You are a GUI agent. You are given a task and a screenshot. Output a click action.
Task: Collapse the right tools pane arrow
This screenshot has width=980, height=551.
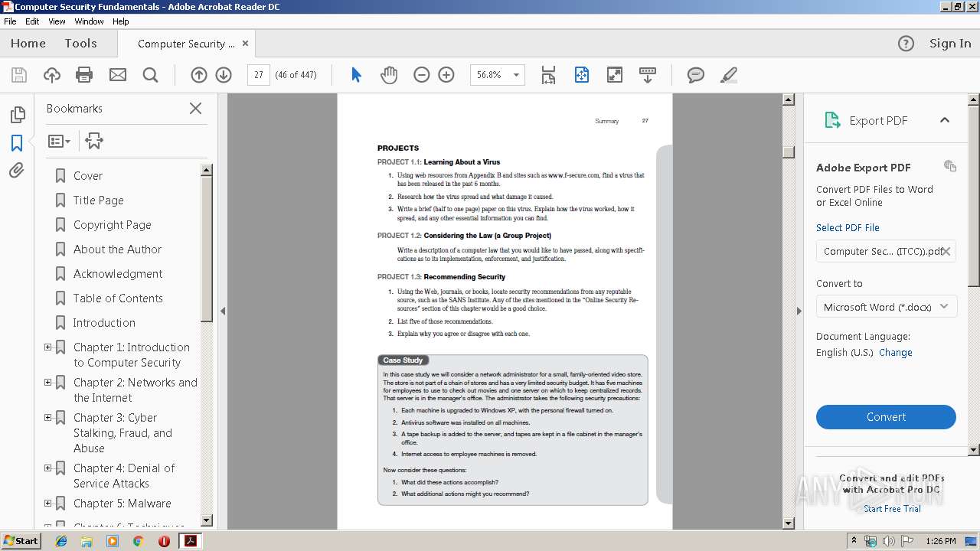click(799, 311)
